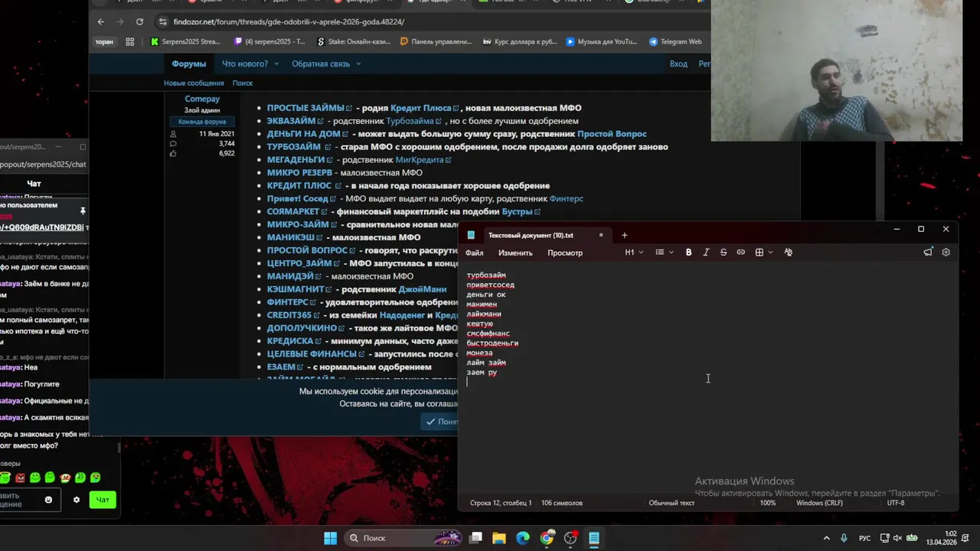Open zoom level 100% in status bar
Screen dimensions: 980x551
click(767, 503)
